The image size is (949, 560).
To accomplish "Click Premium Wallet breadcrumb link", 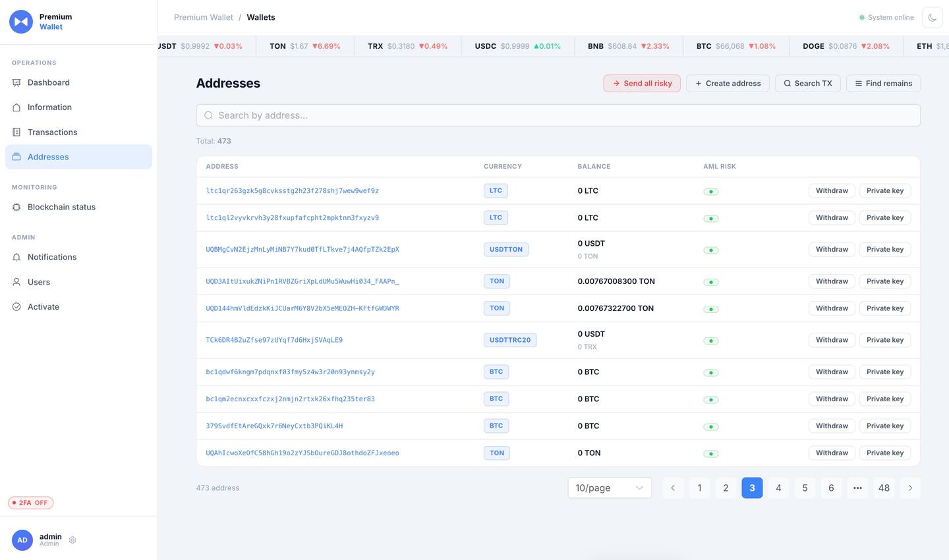I will coord(204,17).
